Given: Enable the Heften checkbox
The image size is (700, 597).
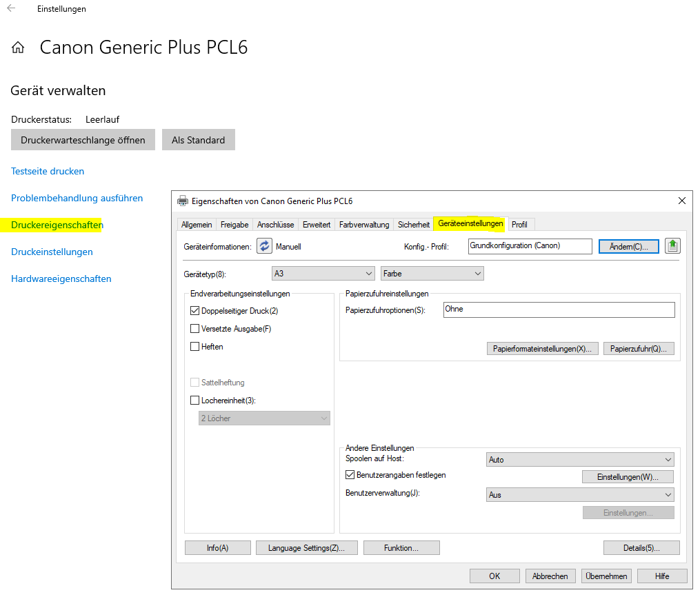Looking at the screenshot, I should pos(194,346).
